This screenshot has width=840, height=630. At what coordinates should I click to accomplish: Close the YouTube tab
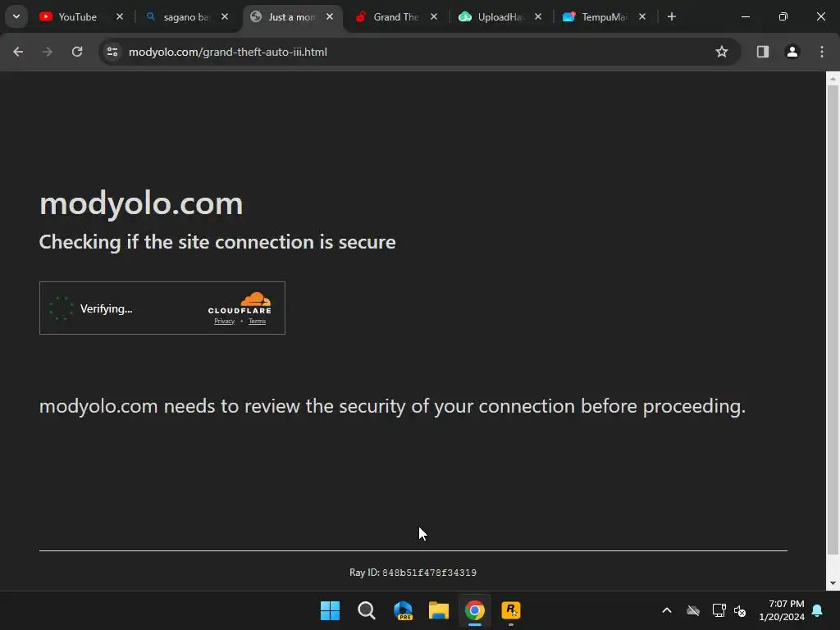(120, 16)
